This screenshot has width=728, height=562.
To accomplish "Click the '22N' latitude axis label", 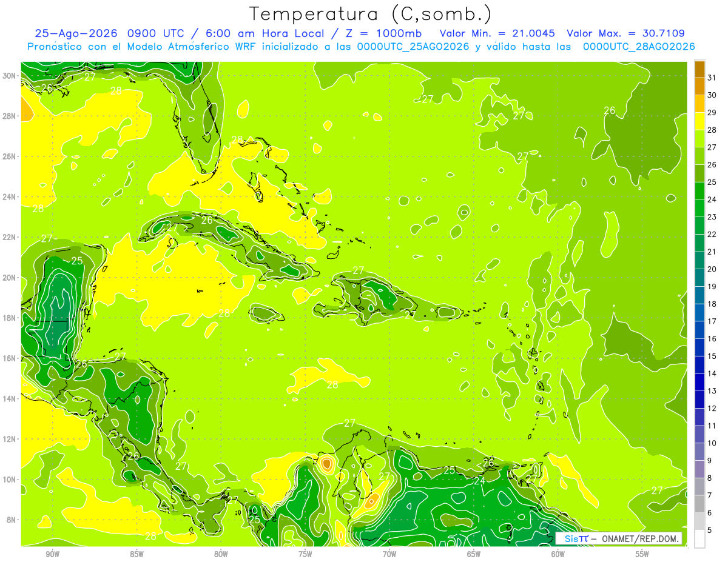I will tap(10, 237).
